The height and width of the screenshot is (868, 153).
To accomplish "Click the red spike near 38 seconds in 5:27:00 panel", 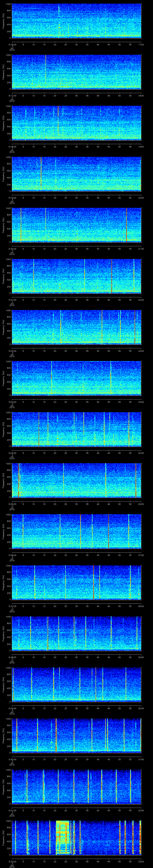I will coord(94,583).
